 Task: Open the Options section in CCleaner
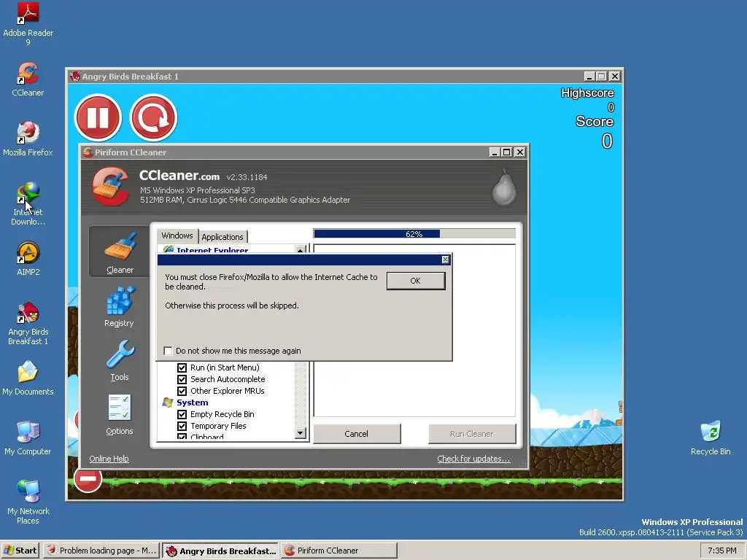point(119,414)
